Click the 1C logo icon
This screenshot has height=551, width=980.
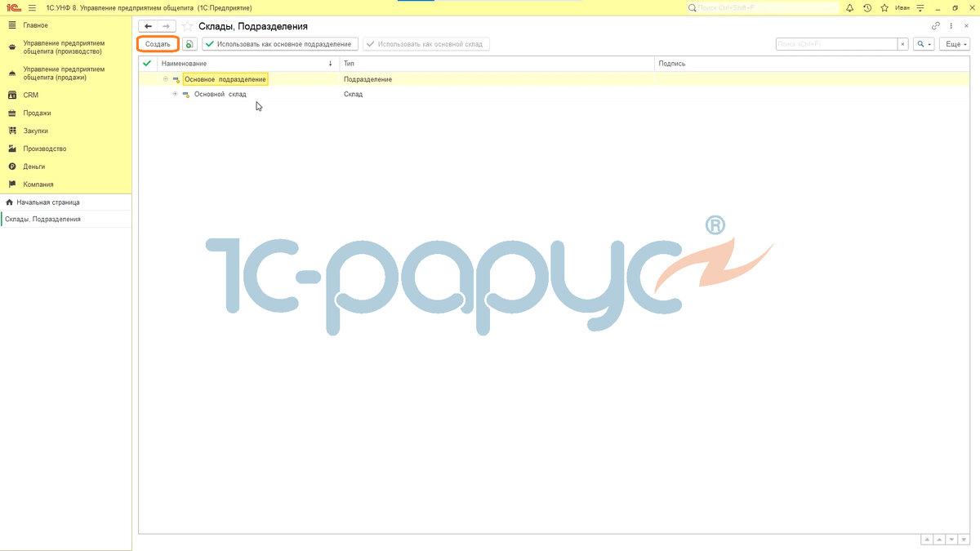point(12,7)
